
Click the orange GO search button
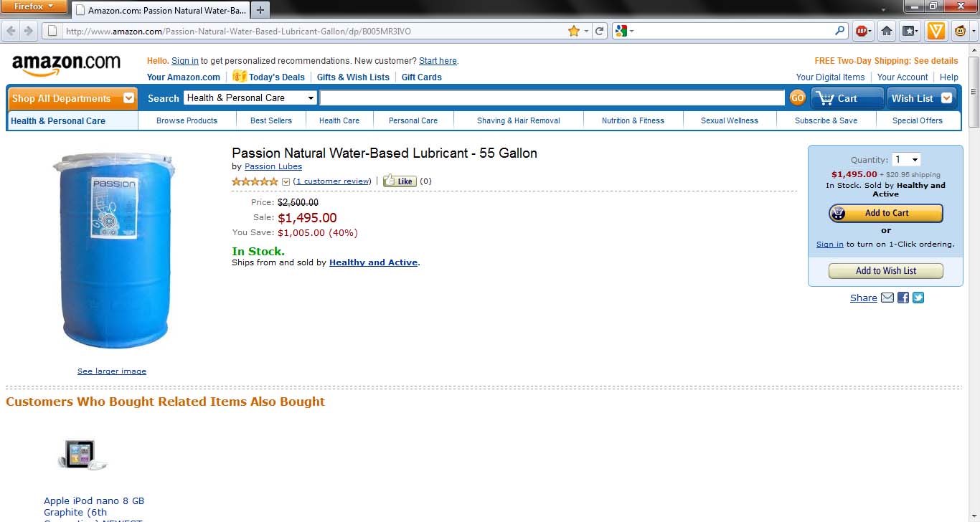point(797,98)
